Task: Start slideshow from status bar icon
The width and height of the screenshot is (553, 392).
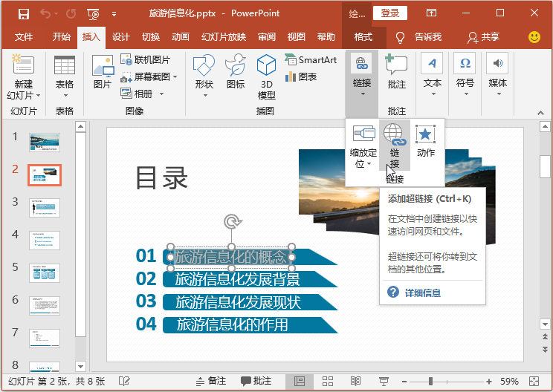Action: click(384, 381)
